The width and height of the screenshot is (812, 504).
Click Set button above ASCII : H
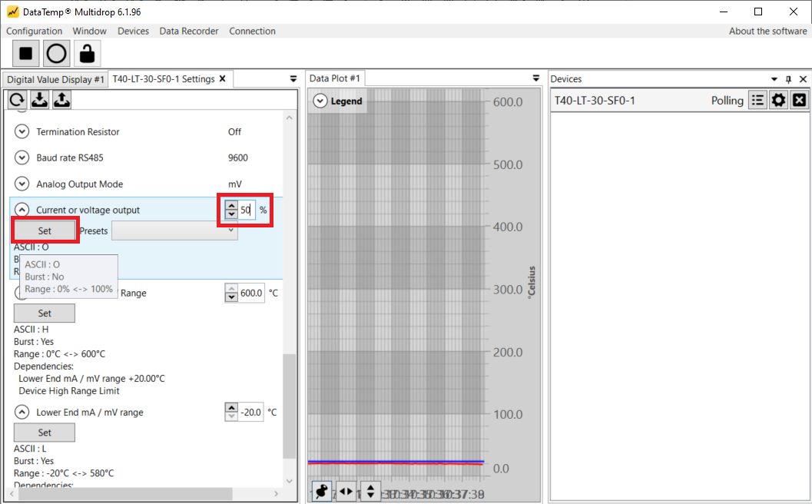45,313
